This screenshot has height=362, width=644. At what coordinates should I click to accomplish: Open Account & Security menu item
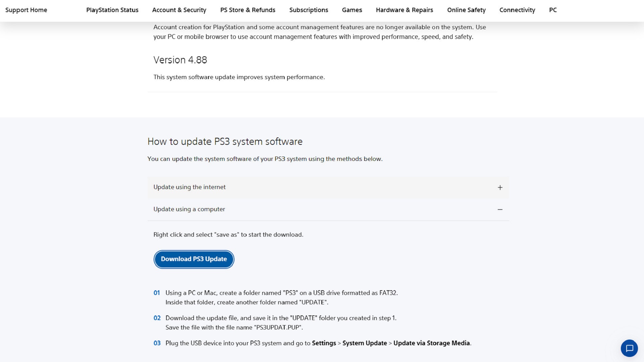pyautogui.click(x=179, y=10)
